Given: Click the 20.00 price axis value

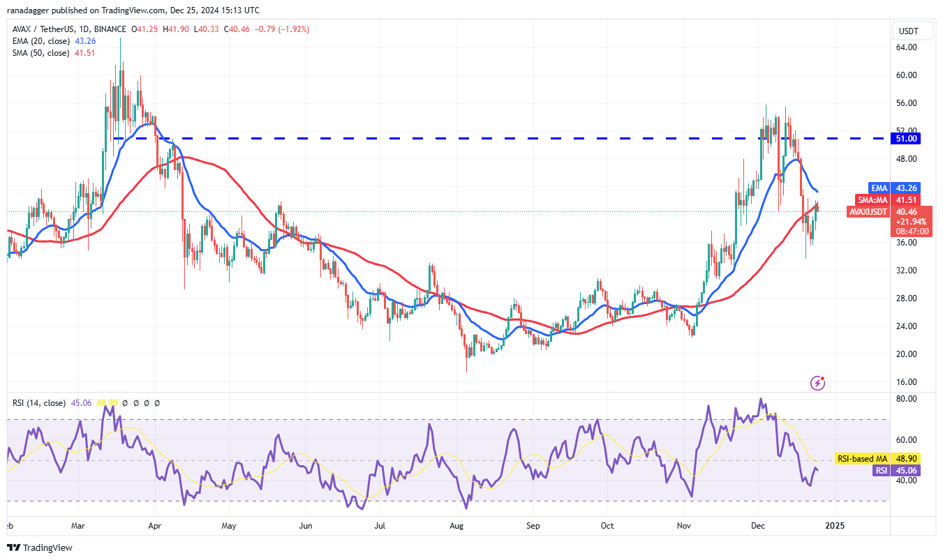Looking at the screenshot, I should (906, 354).
